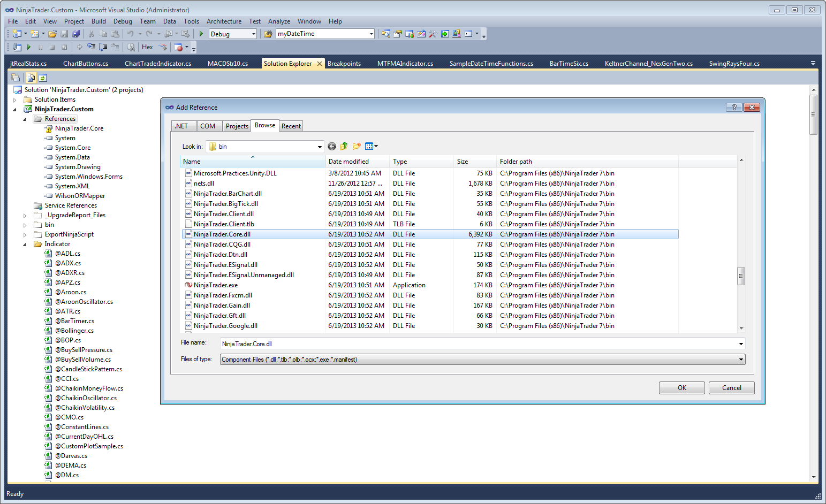
Task: Open the Toolbox toolbar icon
Action: pos(433,34)
